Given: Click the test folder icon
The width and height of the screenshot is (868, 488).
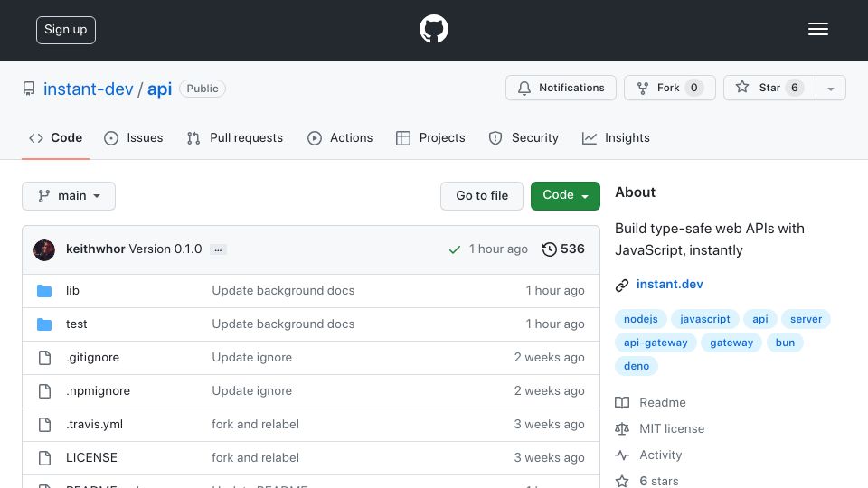Looking at the screenshot, I should coord(44,324).
